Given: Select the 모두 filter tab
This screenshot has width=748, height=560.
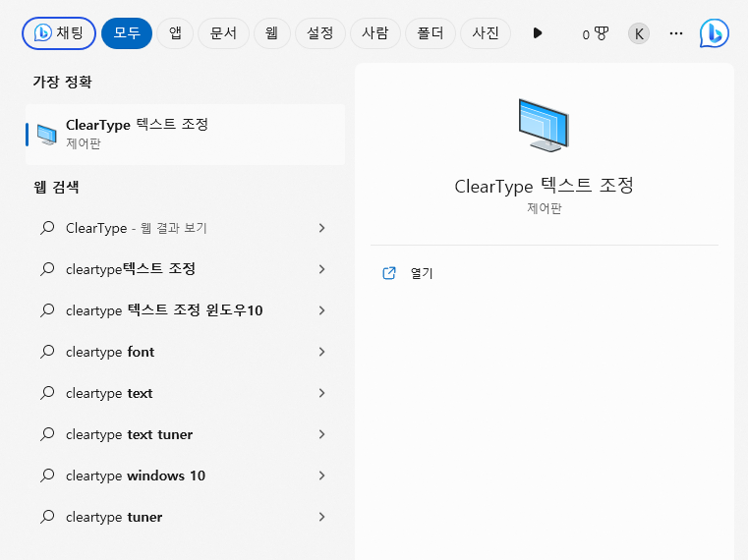Looking at the screenshot, I should tap(127, 33).
